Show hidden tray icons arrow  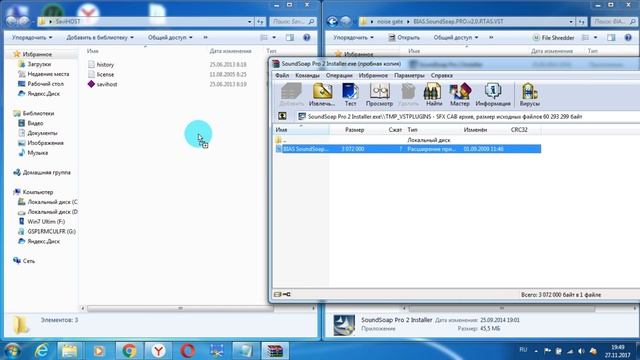[536, 351]
